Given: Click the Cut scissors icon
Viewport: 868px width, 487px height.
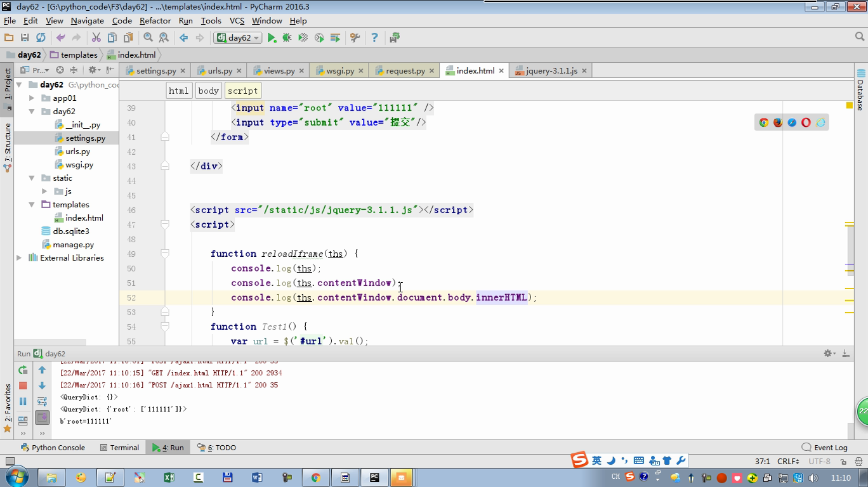Looking at the screenshot, I should point(96,38).
